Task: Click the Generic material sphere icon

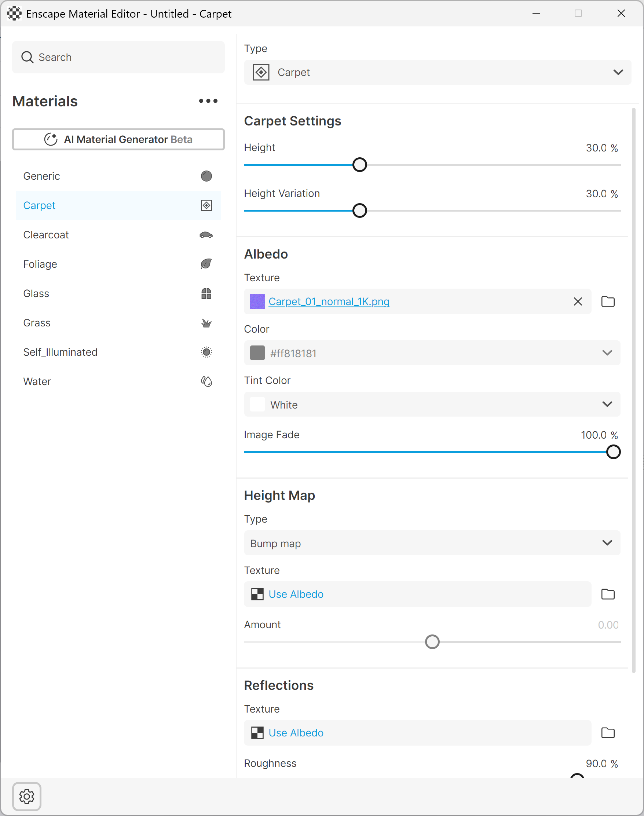Action: tap(206, 176)
